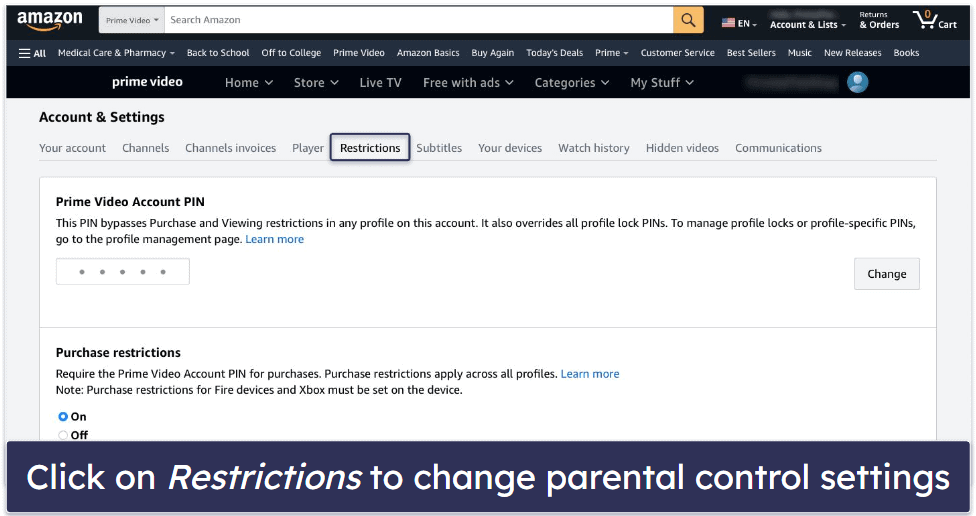
Task: Click the Prime Video Account PIN field
Action: pos(122,271)
